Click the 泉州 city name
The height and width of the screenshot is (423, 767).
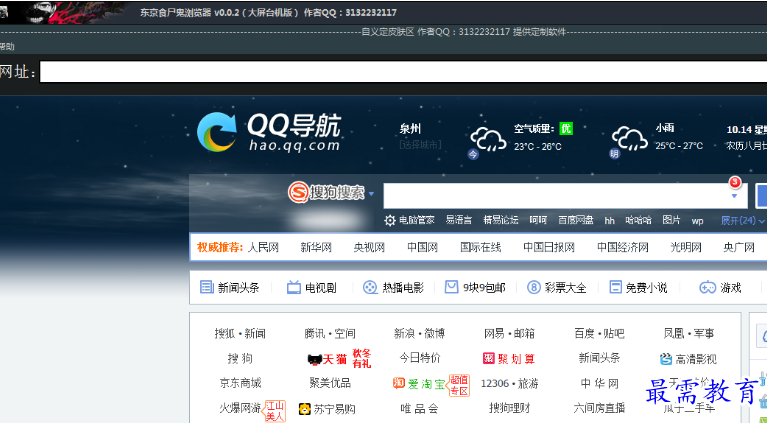click(410, 129)
